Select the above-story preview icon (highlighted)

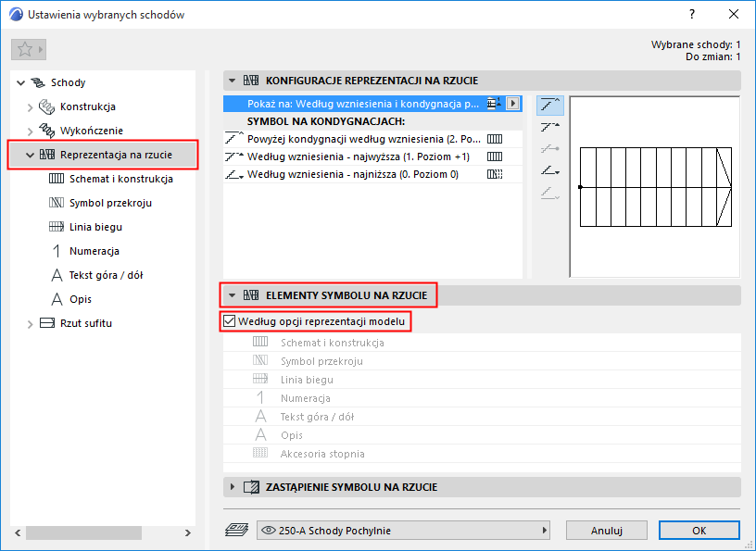pos(550,105)
